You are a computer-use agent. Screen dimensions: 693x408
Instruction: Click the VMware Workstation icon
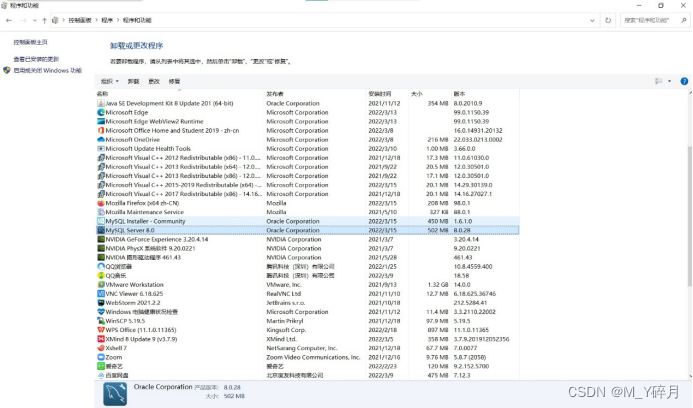101,285
